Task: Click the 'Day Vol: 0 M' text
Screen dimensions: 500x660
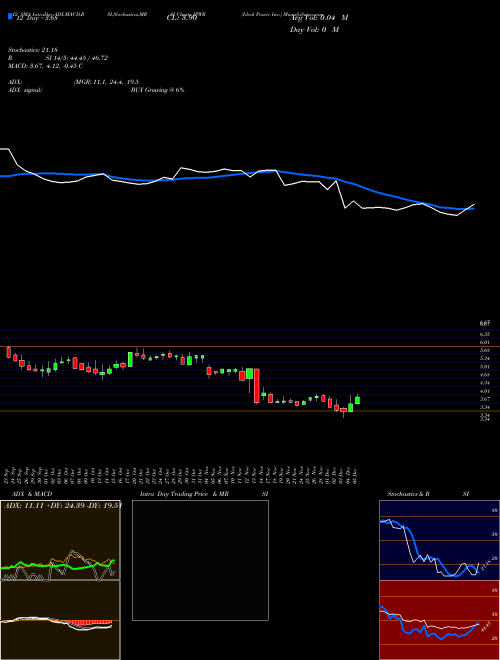Action: click(314, 29)
